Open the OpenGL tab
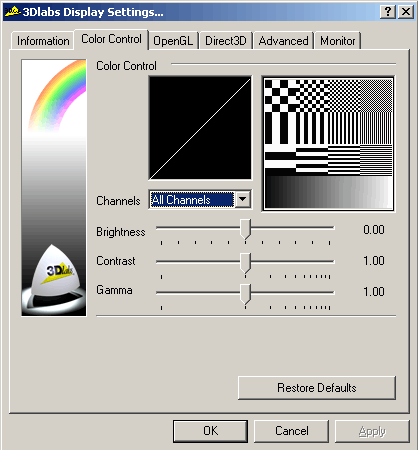 pos(173,41)
